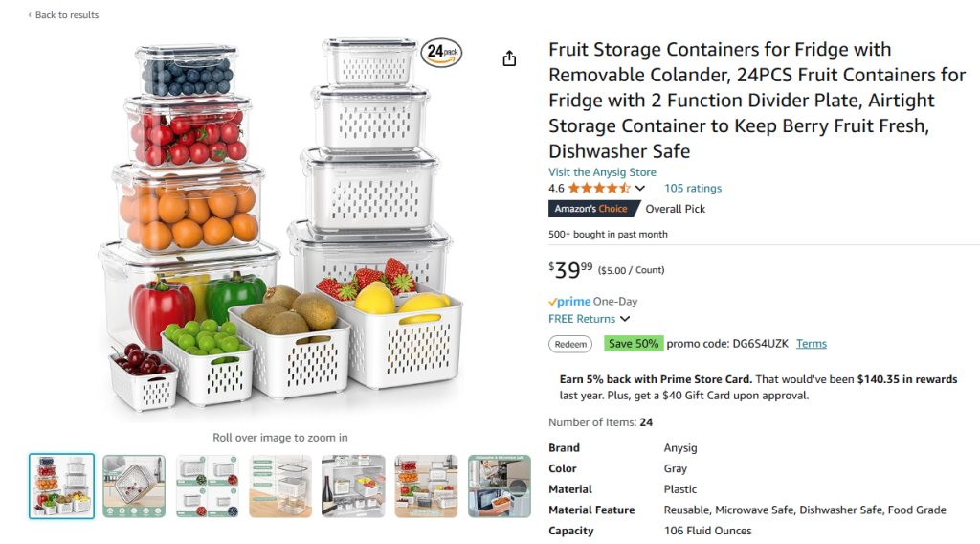980x544 pixels.
Task: Click the star rating icons
Action: coord(599,189)
